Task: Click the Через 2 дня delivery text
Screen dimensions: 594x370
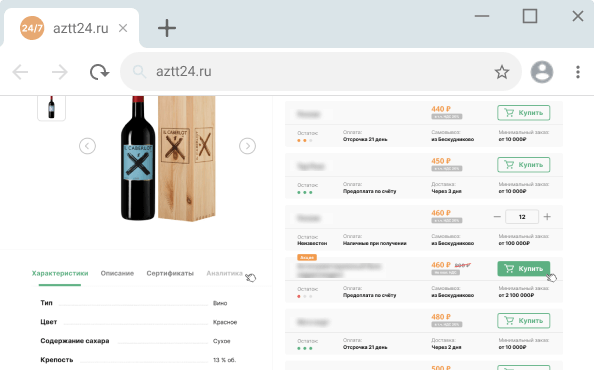Action: click(x=446, y=347)
